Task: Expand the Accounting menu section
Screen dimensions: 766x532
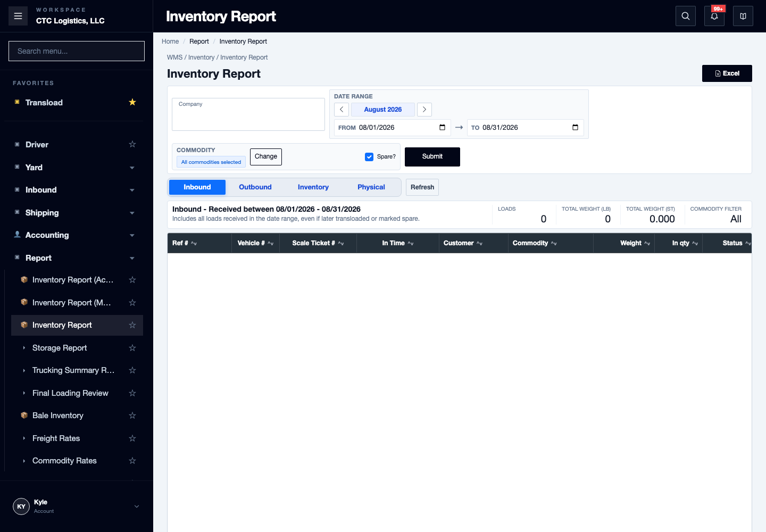Action: pyautogui.click(x=132, y=235)
